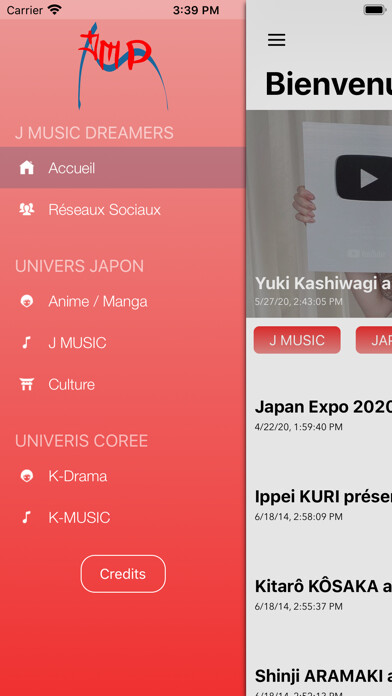The height and width of the screenshot is (696, 392).
Task: Open the Accueil menu item
Action: [123, 168]
